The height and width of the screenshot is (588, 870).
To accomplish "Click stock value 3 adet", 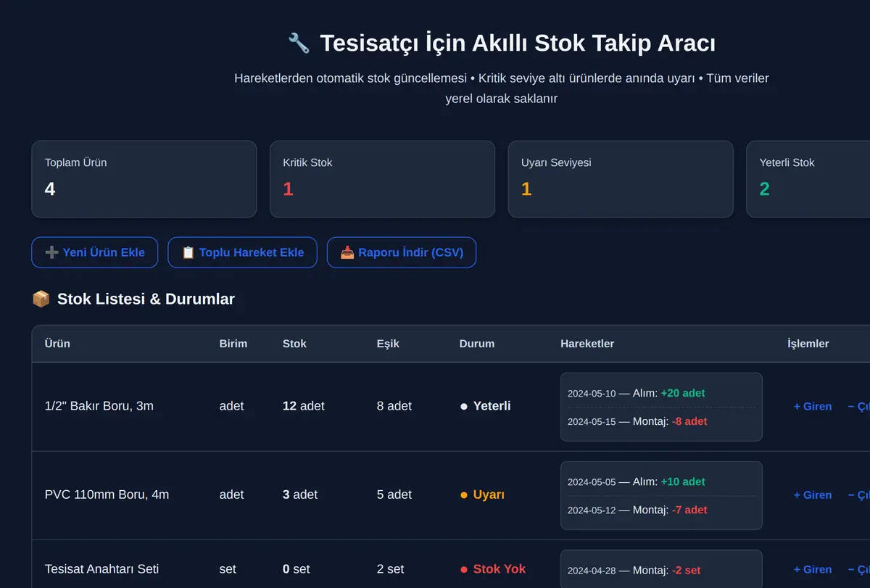I will 300,494.
